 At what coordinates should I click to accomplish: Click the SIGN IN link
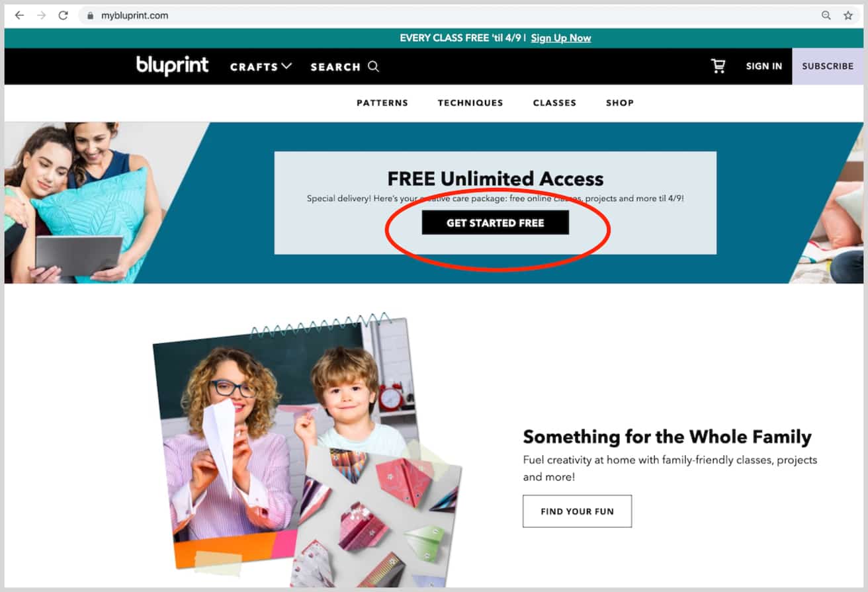coord(764,66)
